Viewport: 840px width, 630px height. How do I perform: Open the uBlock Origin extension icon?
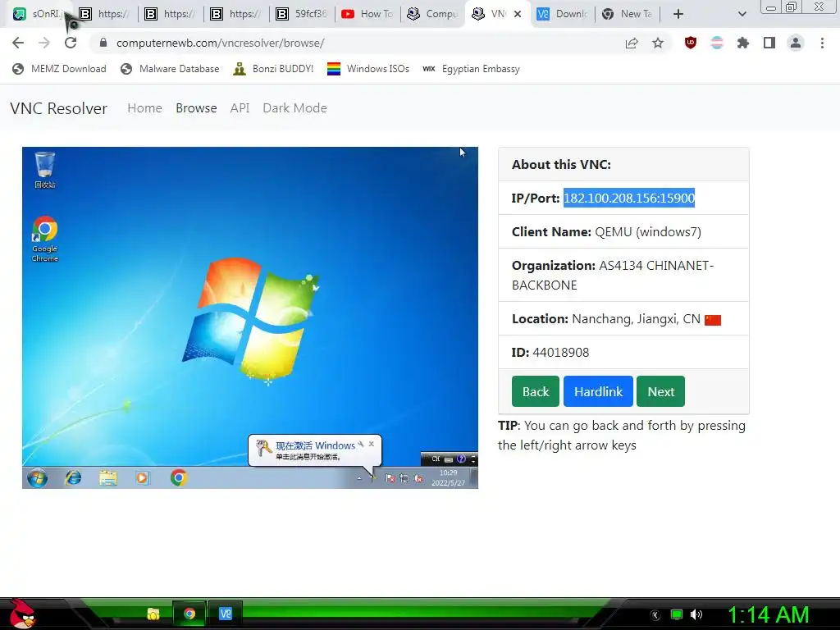coord(691,43)
